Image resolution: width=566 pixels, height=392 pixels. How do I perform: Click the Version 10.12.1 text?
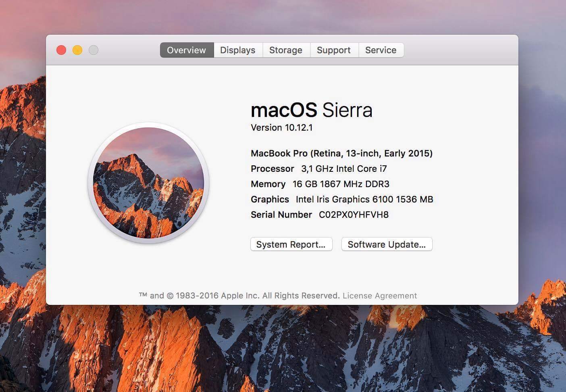(282, 128)
